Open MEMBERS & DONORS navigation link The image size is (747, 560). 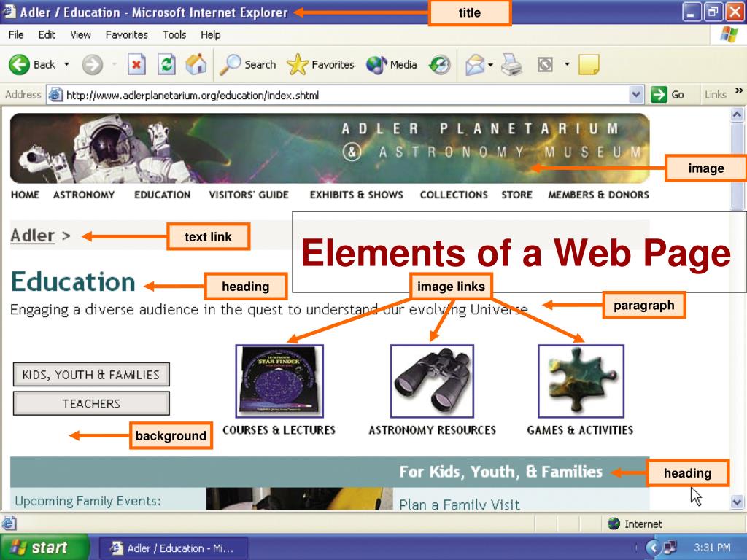click(x=598, y=195)
